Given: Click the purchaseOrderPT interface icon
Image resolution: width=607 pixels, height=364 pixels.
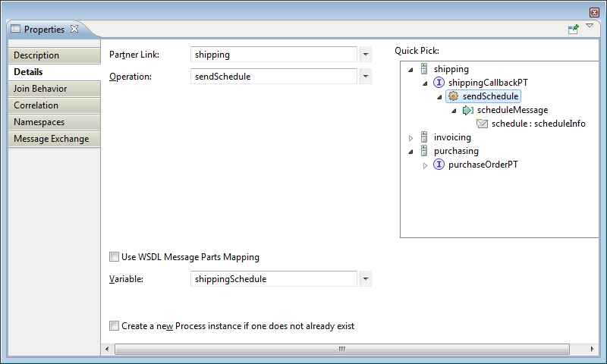Looking at the screenshot, I should pos(439,165).
